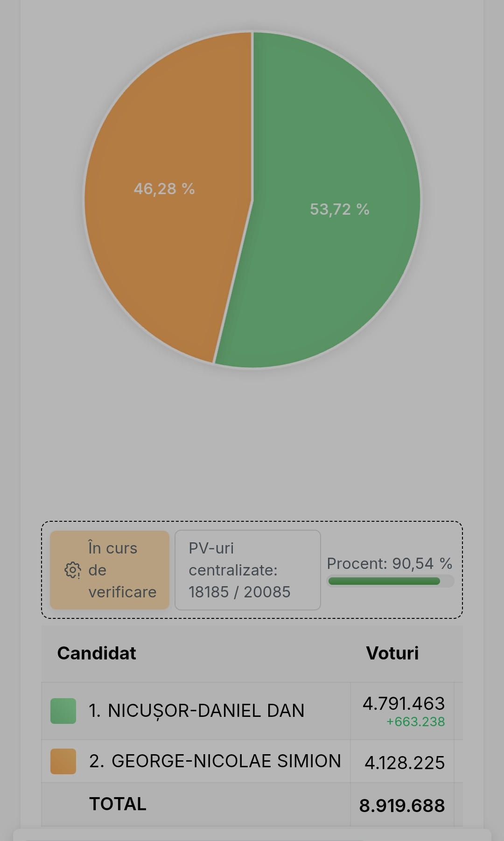Select the Nicușor-Daniel Dan candidate name
The width and height of the screenshot is (504, 841).
(196, 711)
